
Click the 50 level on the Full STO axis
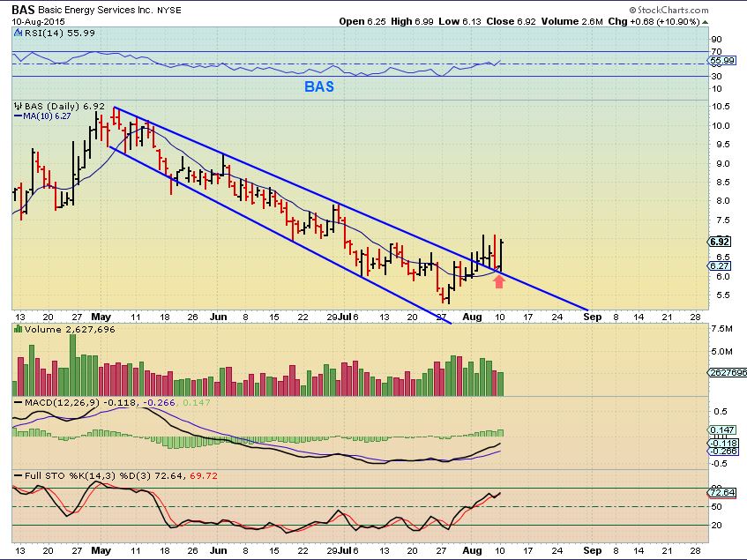pos(716,507)
